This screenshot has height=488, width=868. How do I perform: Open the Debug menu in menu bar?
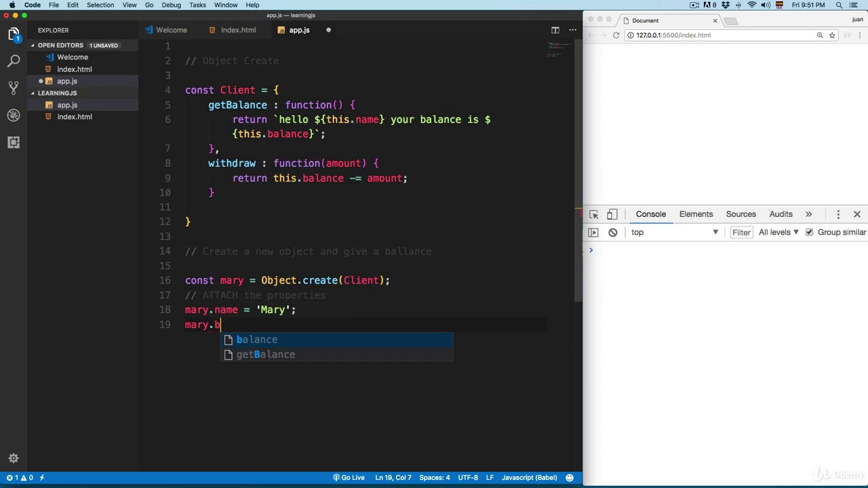coord(171,5)
